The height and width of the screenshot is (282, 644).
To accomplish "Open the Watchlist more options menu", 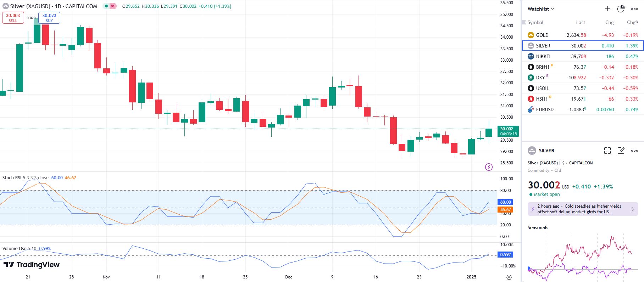I will tap(634, 9).
